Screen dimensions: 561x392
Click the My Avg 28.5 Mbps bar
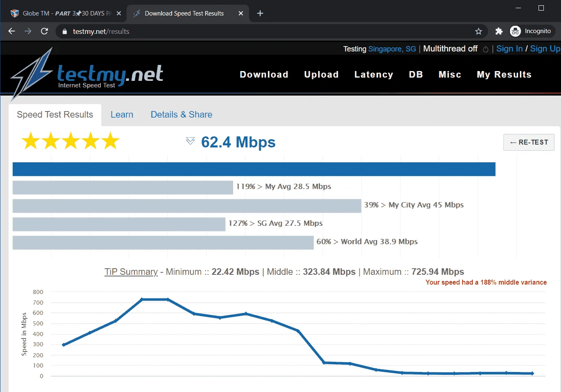click(x=123, y=187)
